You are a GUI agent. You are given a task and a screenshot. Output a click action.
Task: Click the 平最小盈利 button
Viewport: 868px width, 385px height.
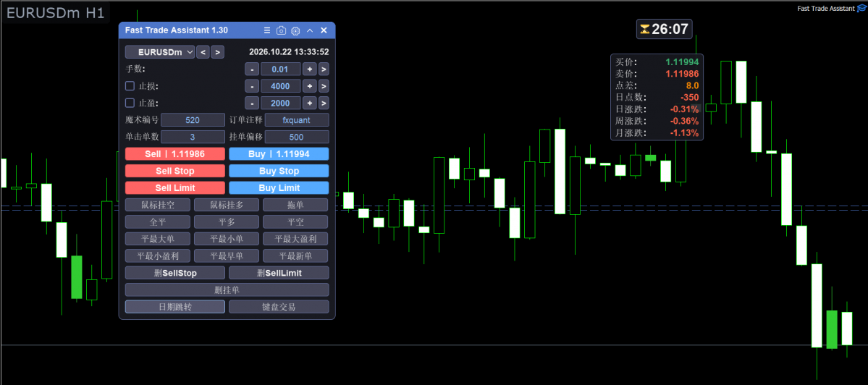[158, 255]
